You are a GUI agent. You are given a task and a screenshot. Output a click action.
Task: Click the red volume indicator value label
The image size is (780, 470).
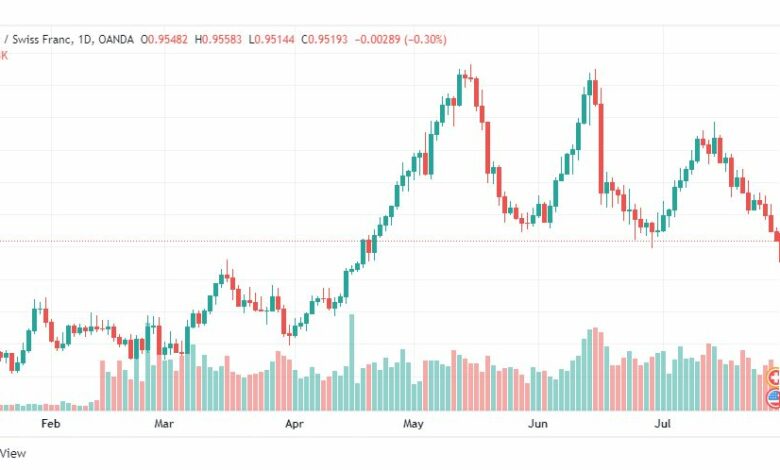[x=3, y=55]
